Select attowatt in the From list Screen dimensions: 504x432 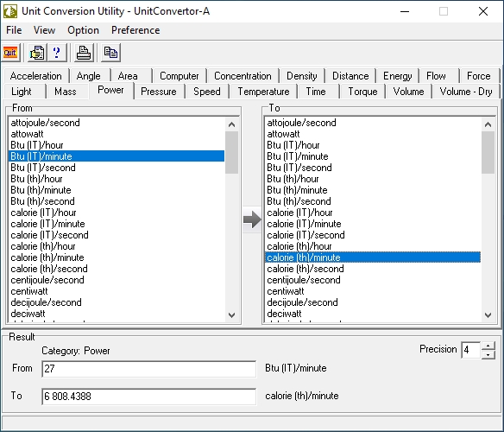click(x=117, y=134)
